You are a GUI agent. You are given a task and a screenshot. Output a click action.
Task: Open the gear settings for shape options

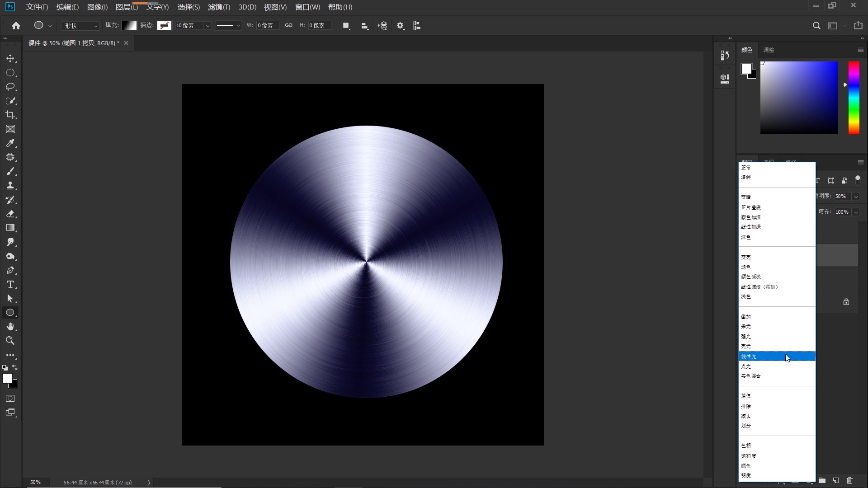pyautogui.click(x=400, y=26)
